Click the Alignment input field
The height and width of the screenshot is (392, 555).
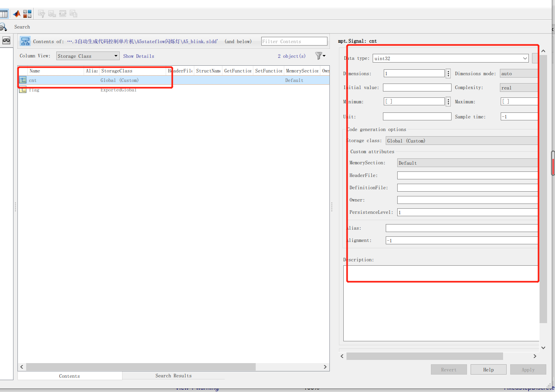pyautogui.click(x=461, y=240)
